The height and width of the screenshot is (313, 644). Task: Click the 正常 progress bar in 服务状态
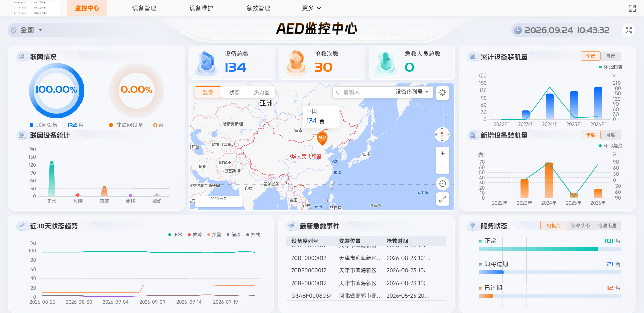point(550,249)
